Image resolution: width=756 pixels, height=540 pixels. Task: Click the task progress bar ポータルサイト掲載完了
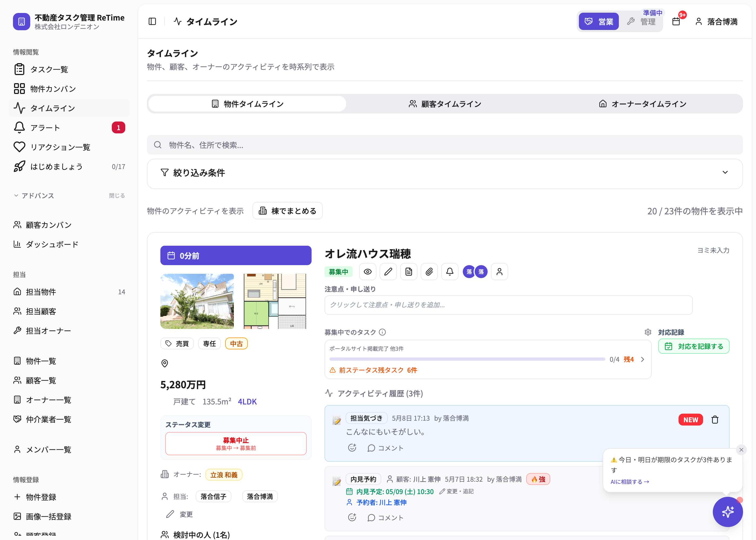[x=467, y=359]
